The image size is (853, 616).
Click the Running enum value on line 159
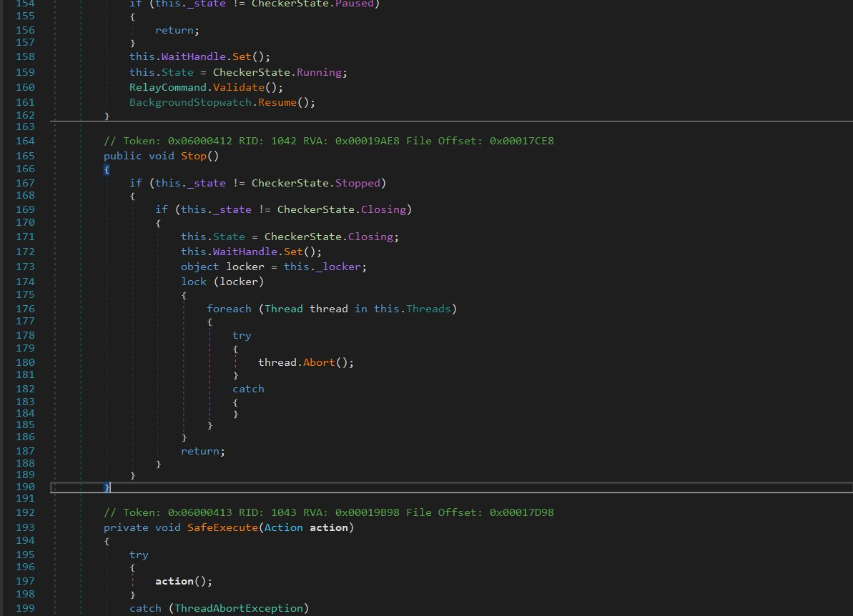click(319, 72)
